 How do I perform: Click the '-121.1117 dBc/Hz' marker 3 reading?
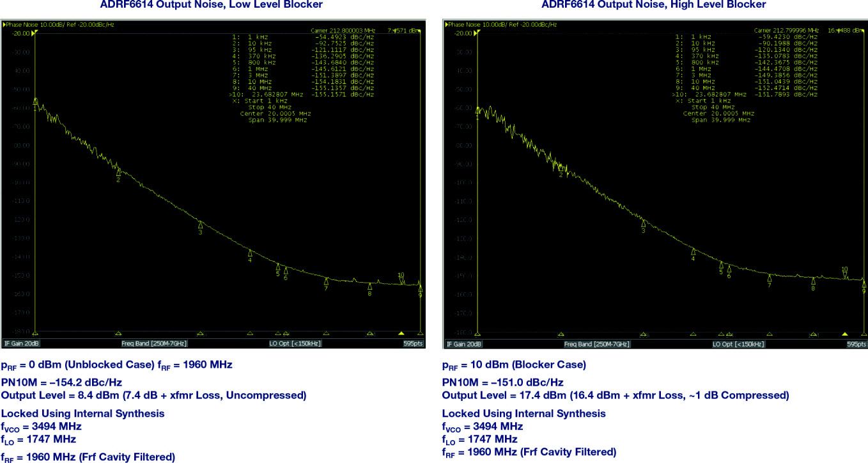coord(343,49)
